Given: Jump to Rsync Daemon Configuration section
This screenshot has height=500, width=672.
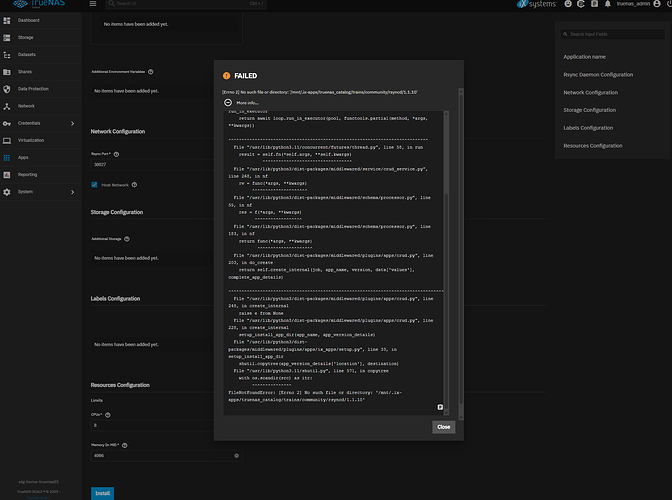Looking at the screenshot, I should pyautogui.click(x=598, y=75).
